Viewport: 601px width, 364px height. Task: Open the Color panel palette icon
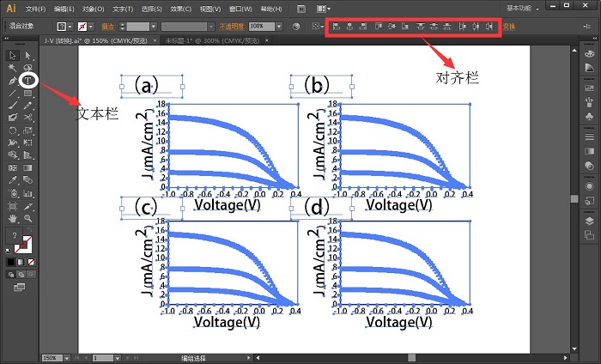[x=589, y=54]
